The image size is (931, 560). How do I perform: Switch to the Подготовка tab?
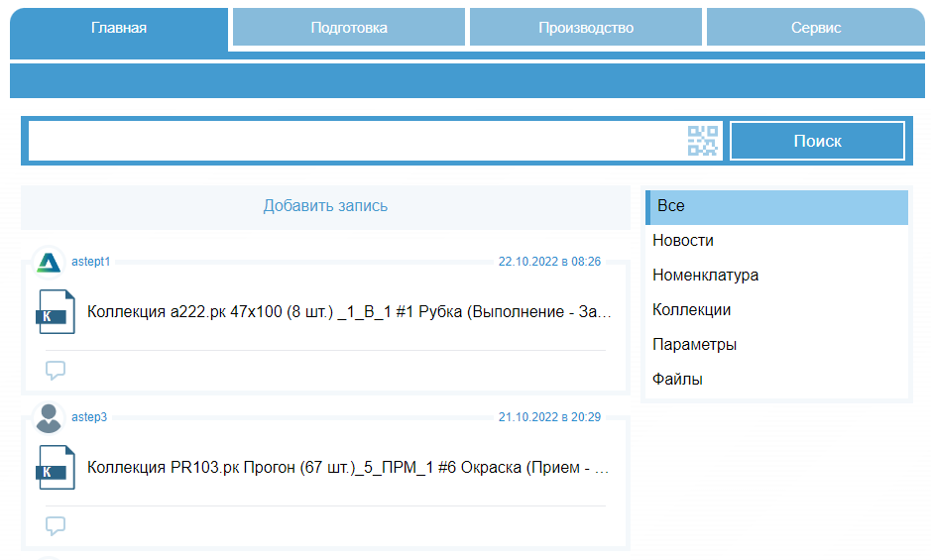point(349,28)
